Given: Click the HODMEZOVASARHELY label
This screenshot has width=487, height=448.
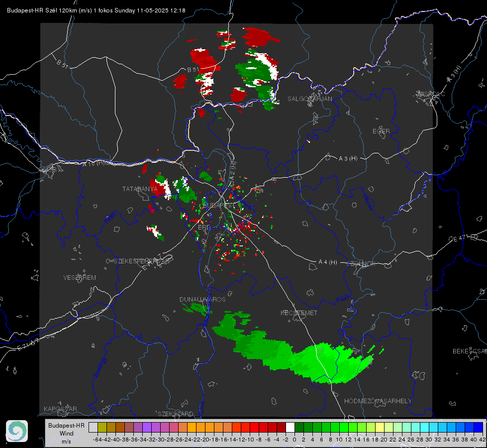Looking at the screenshot, I should [x=378, y=401].
